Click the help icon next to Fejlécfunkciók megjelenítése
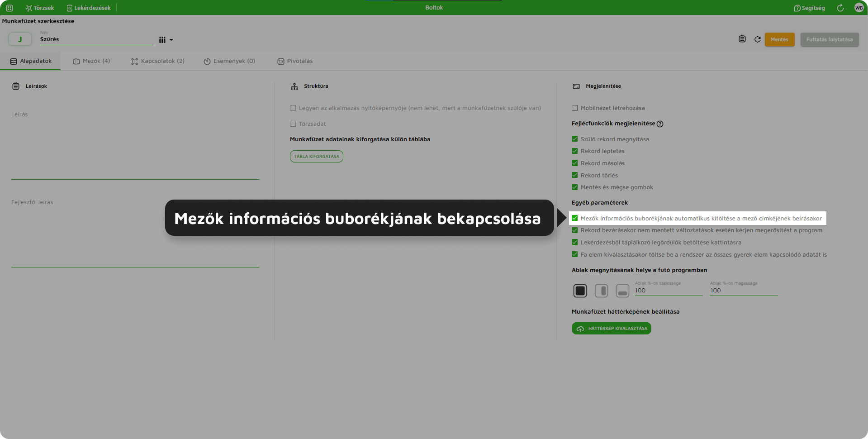Viewport: 868px width, 439px height. pos(660,124)
